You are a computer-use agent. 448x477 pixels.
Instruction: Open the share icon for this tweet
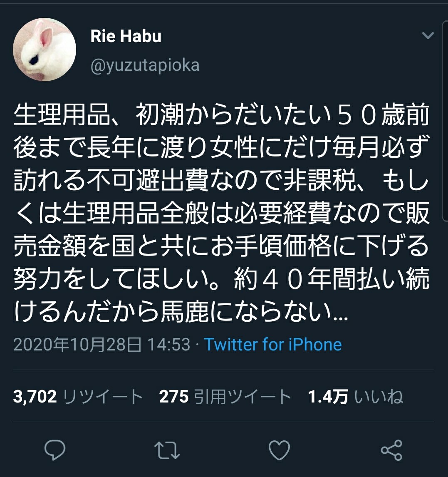391,450
